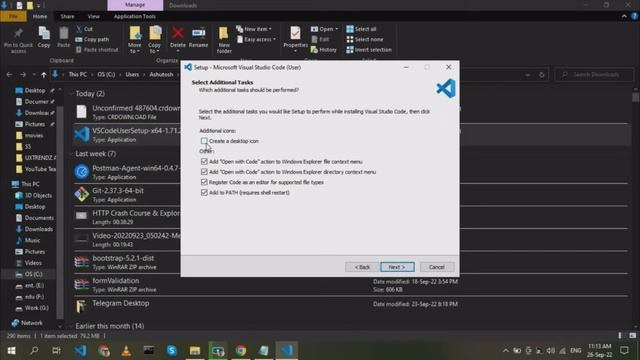Viewport: 640px width, 360px height.
Task: Open the Open dropdown in ribbon
Action: (324, 29)
